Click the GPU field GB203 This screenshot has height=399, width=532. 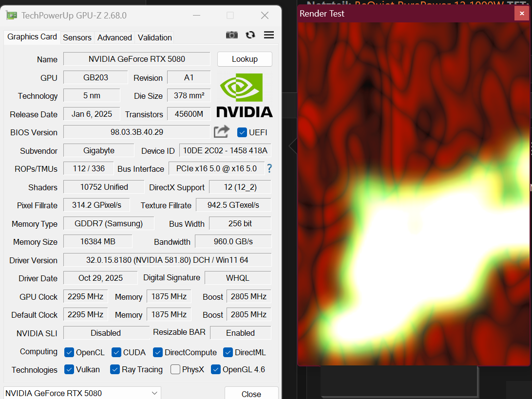pos(95,77)
